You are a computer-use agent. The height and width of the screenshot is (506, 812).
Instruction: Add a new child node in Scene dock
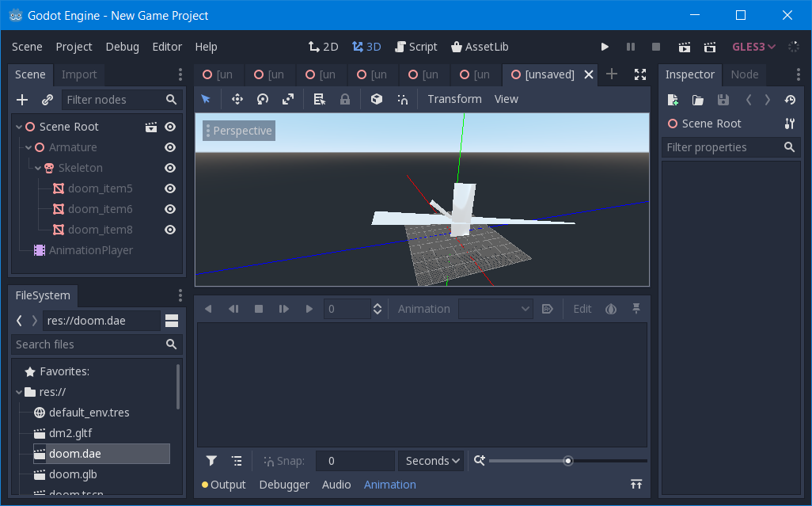21,100
